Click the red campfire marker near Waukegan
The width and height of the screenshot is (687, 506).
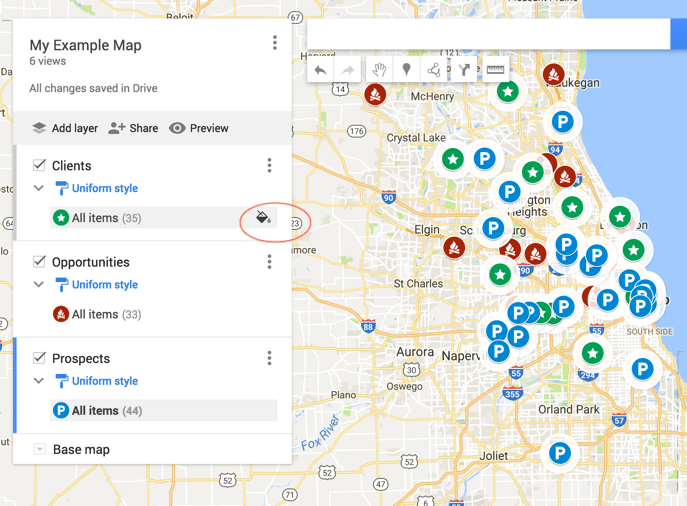[553, 74]
